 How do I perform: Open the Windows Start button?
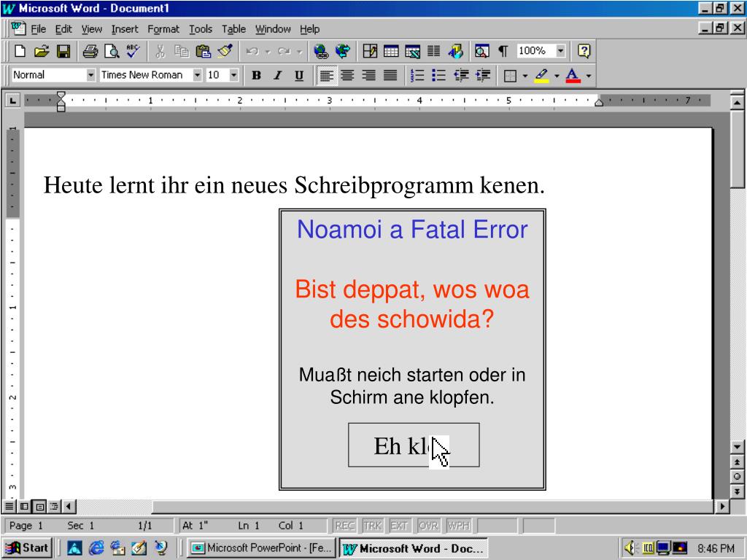pos(28,548)
